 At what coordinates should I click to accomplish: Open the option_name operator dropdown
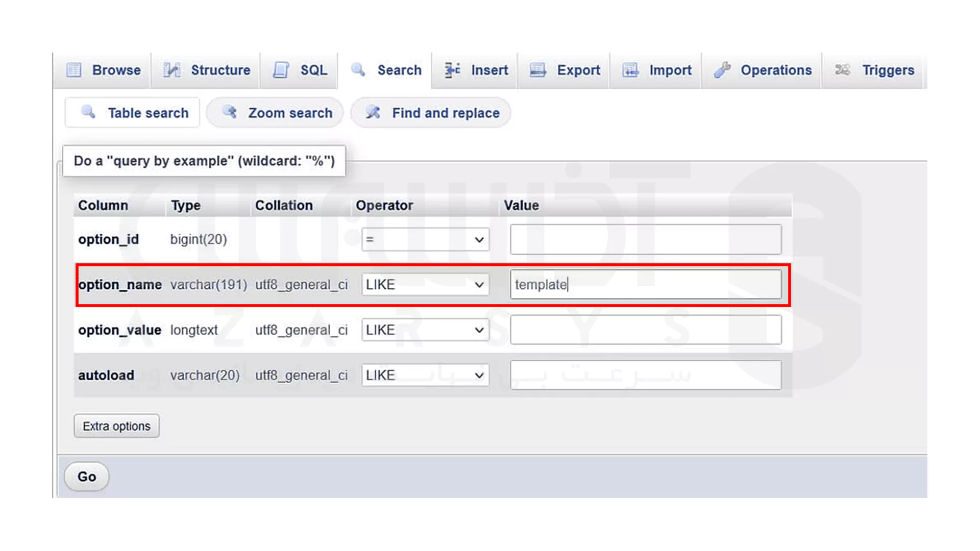pos(425,285)
